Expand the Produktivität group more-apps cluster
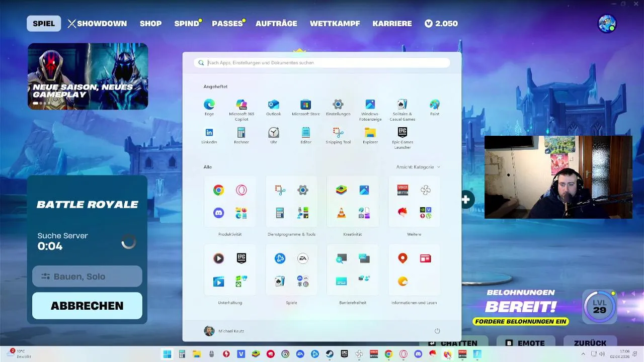The image size is (644, 362). tap(242, 213)
